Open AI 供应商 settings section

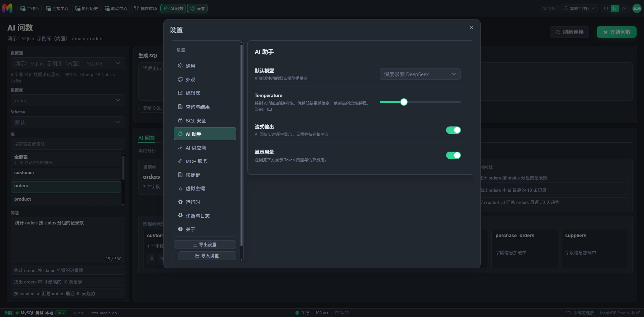coord(205,148)
